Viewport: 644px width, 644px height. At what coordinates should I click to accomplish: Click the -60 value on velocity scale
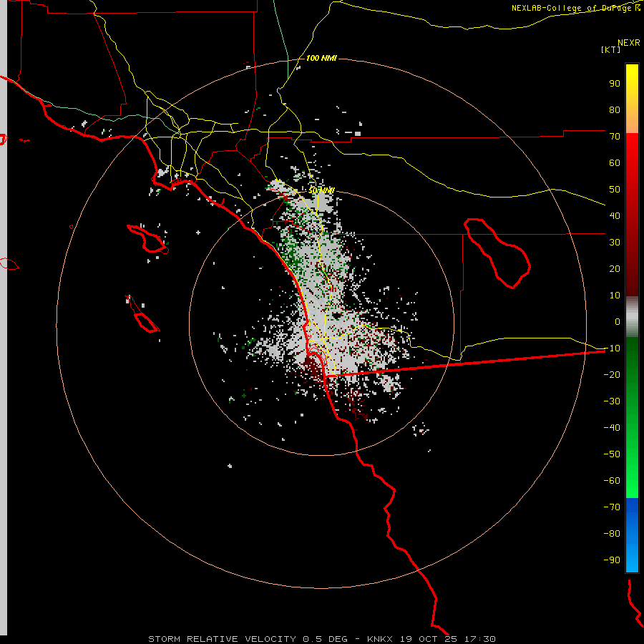(x=612, y=481)
